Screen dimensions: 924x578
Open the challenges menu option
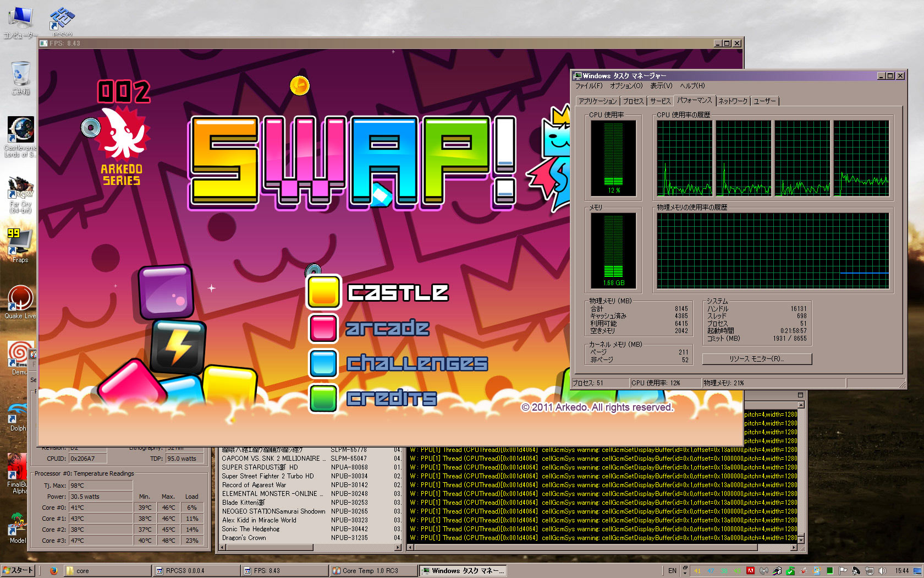417,363
